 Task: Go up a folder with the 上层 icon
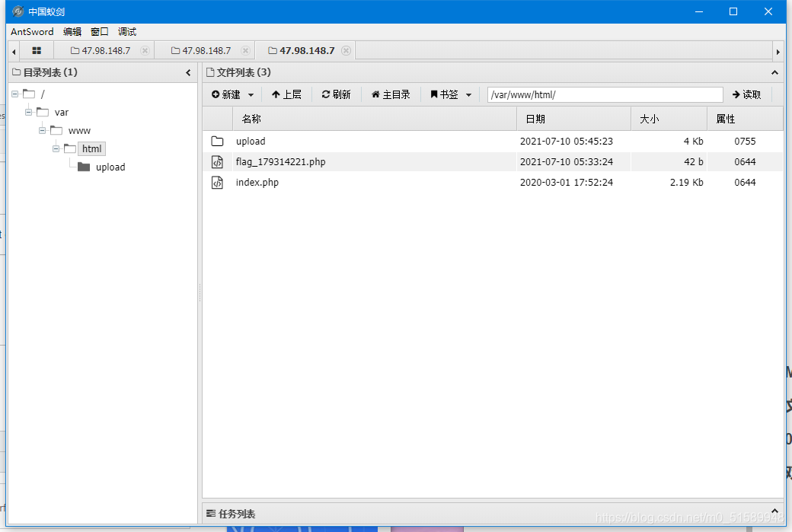(x=276, y=94)
